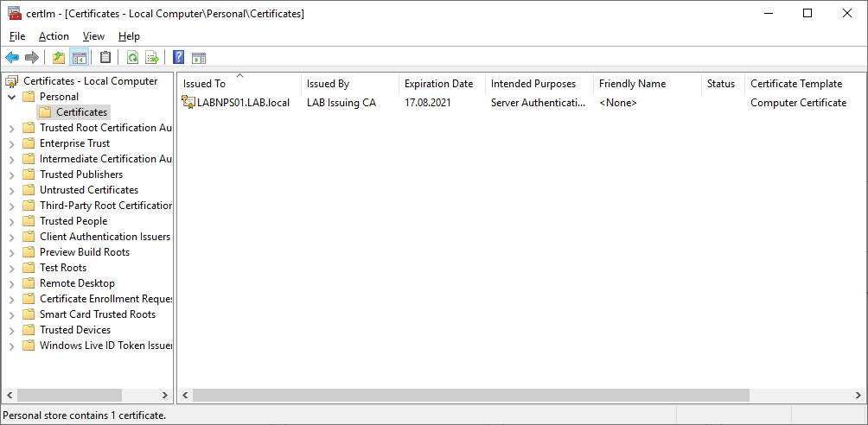The image size is (868, 425).
Task: Open the View menu
Action: tap(93, 36)
